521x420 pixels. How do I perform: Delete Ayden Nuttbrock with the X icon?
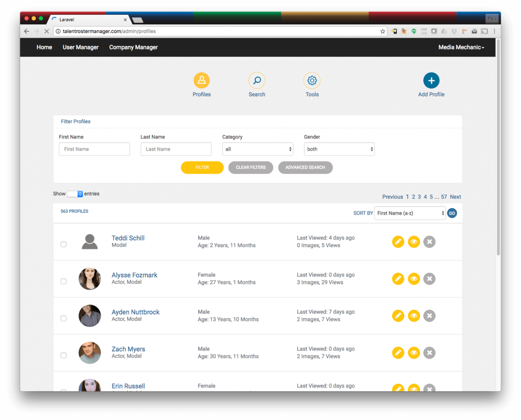pos(429,316)
